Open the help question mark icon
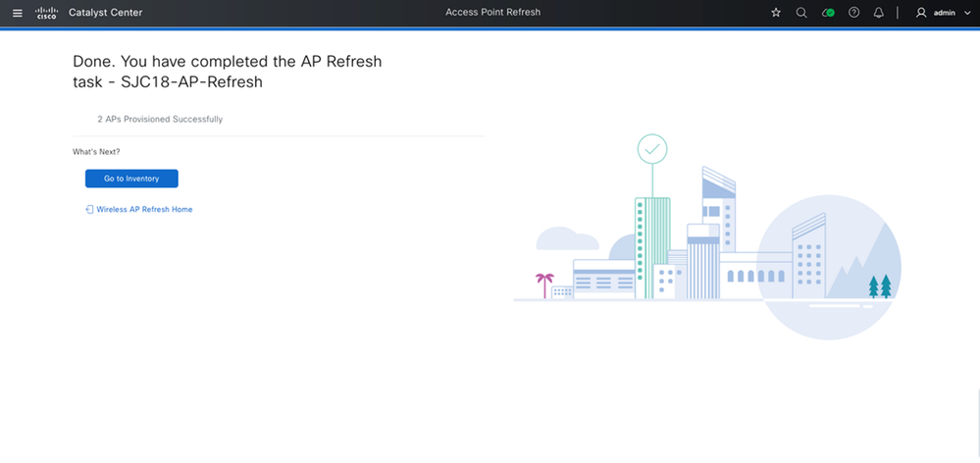Viewport: 980px width, 463px height. coord(853,13)
